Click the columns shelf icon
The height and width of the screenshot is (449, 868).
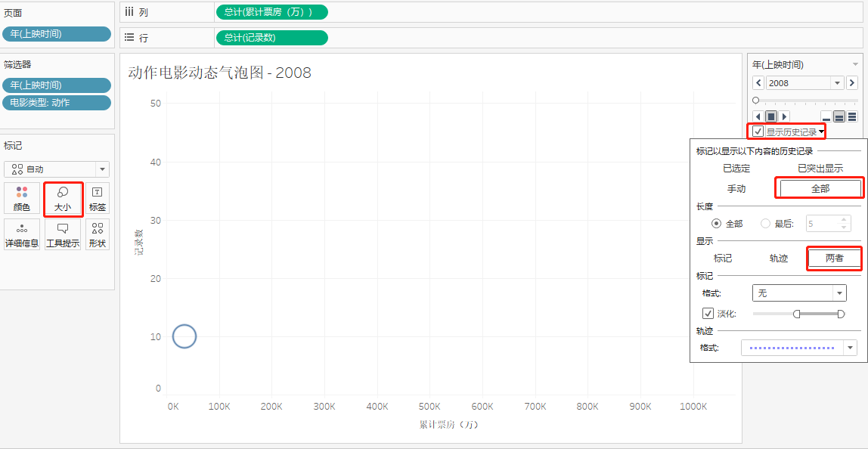click(129, 11)
